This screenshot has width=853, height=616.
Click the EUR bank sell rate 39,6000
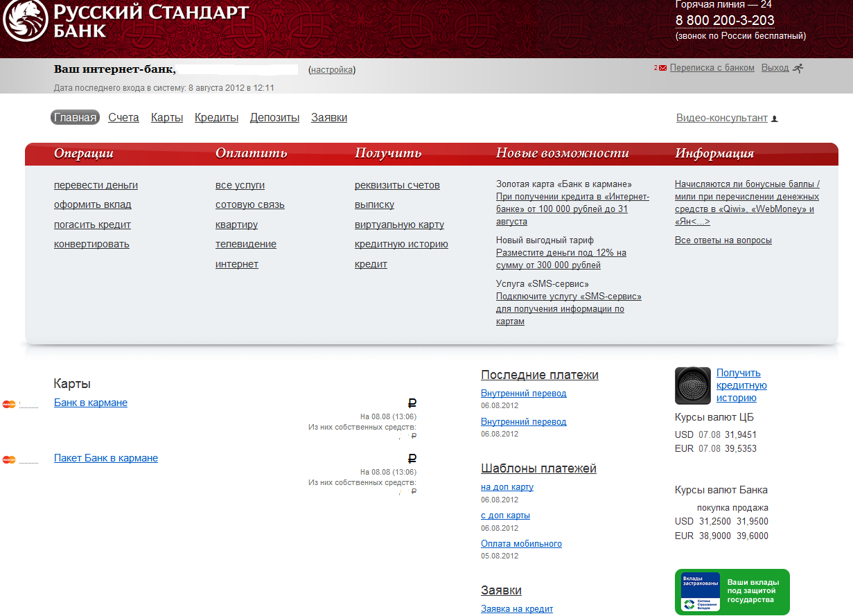[x=753, y=536]
